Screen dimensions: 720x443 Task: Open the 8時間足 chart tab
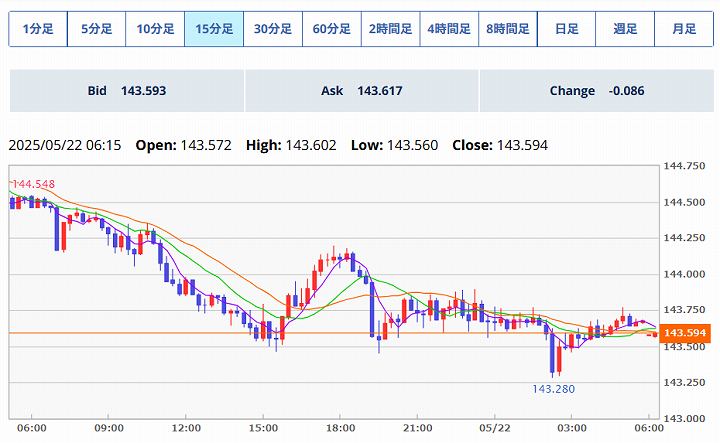pyautogui.click(x=508, y=29)
